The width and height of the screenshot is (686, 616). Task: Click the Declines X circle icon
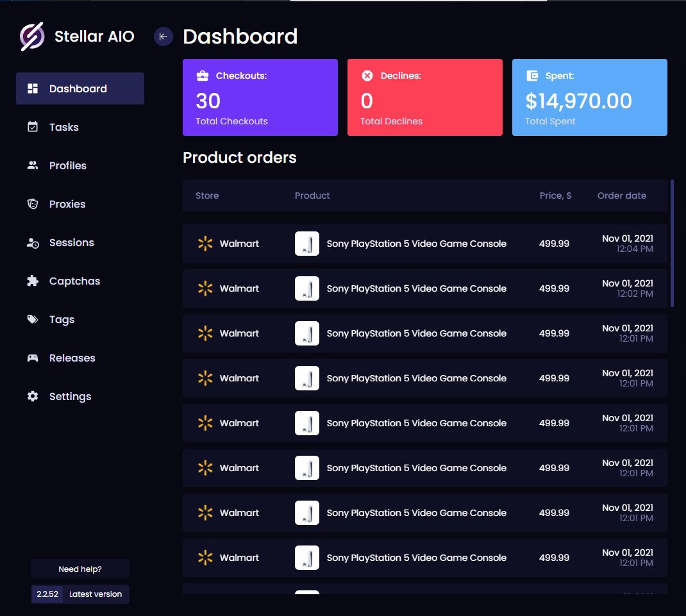coord(367,76)
